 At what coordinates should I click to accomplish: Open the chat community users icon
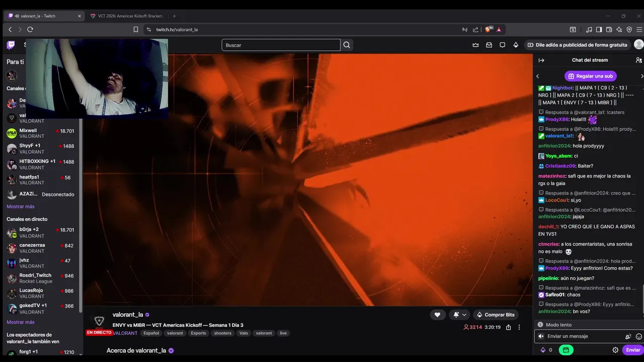[x=639, y=60]
